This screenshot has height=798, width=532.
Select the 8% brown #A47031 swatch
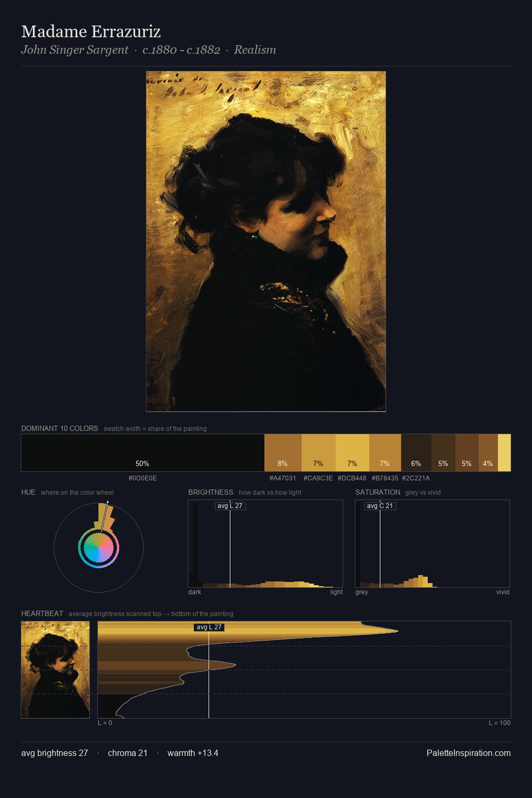click(x=283, y=453)
